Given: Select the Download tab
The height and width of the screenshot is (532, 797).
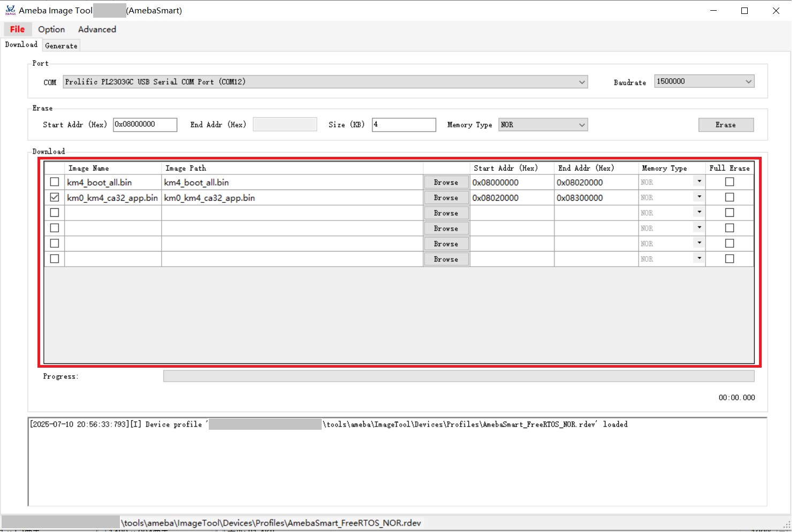Looking at the screenshot, I should 21,45.
